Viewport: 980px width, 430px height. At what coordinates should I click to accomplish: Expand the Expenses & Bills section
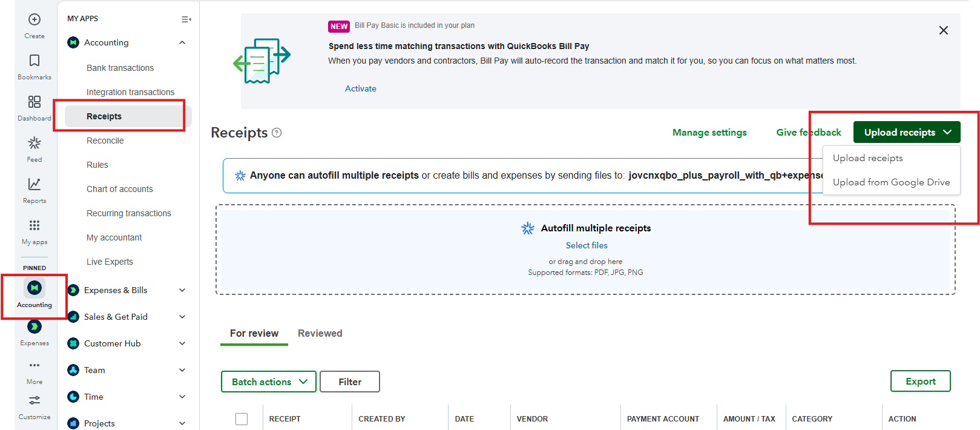pos(182,290)
